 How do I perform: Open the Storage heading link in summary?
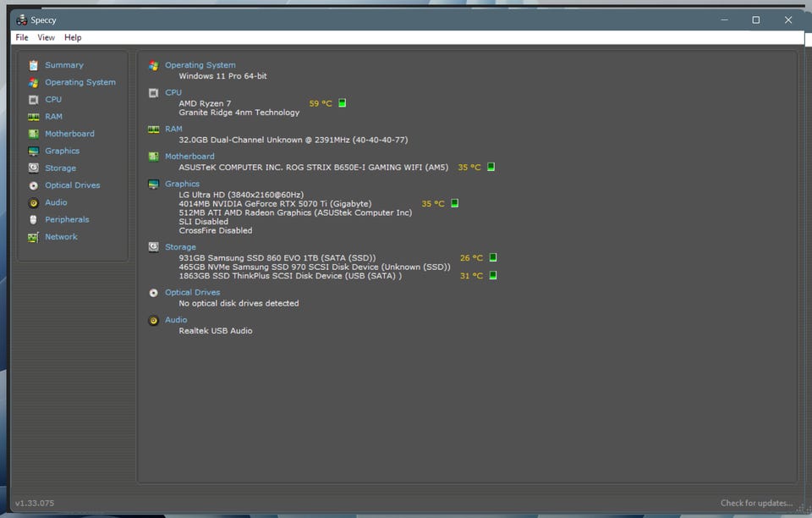tap(180, 246)
